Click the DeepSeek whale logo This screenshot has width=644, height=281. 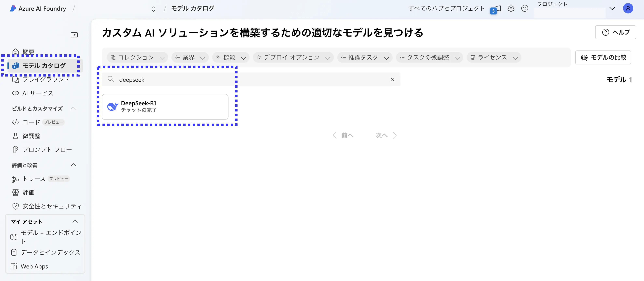(112, 107)
